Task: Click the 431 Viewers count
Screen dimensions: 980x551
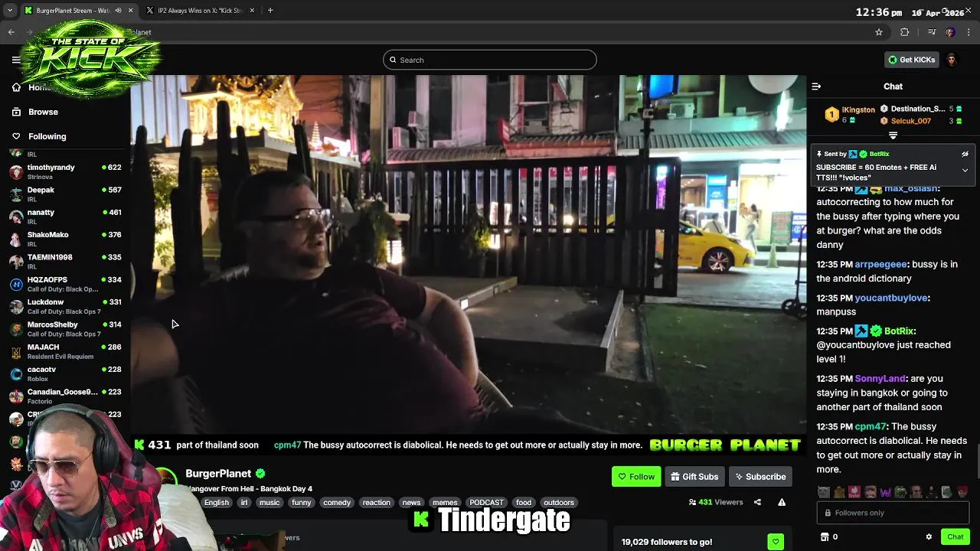Action: (x=716, y=502)
